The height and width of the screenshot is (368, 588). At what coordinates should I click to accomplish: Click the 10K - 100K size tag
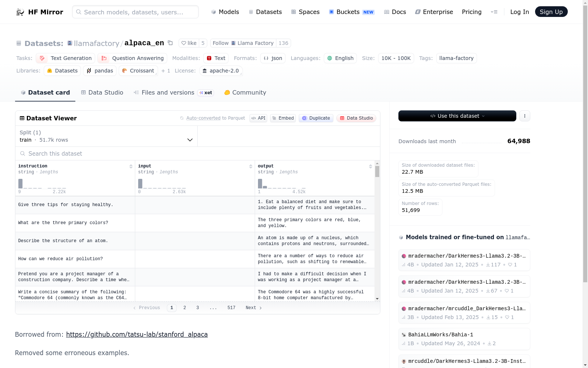pyautogui.click(x=396, y=58)
